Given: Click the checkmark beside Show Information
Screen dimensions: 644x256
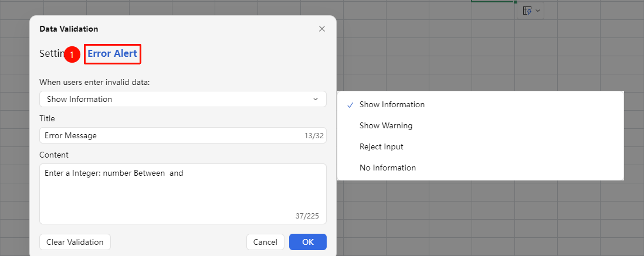Looking at the screenshot, I should tap(350, 105).
